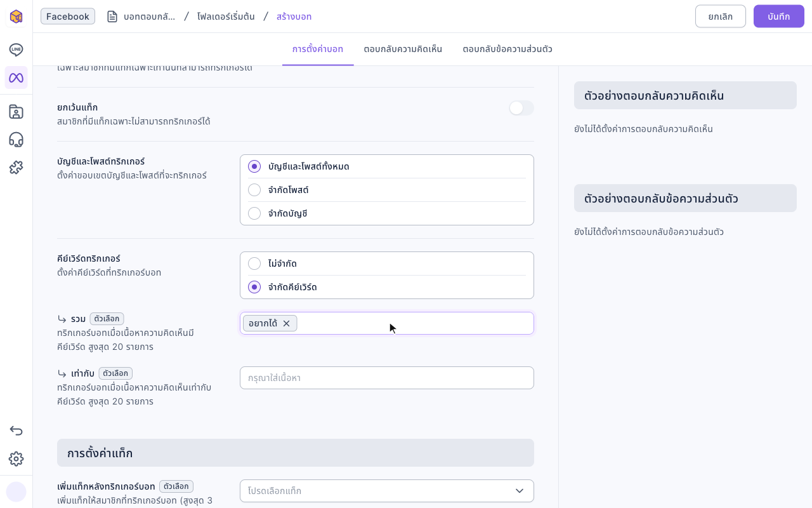Select บัญชีและโพสต์ทั้งหมด radio option
Viewport: 812px width, 508px height.
click(x=254, y=166)
